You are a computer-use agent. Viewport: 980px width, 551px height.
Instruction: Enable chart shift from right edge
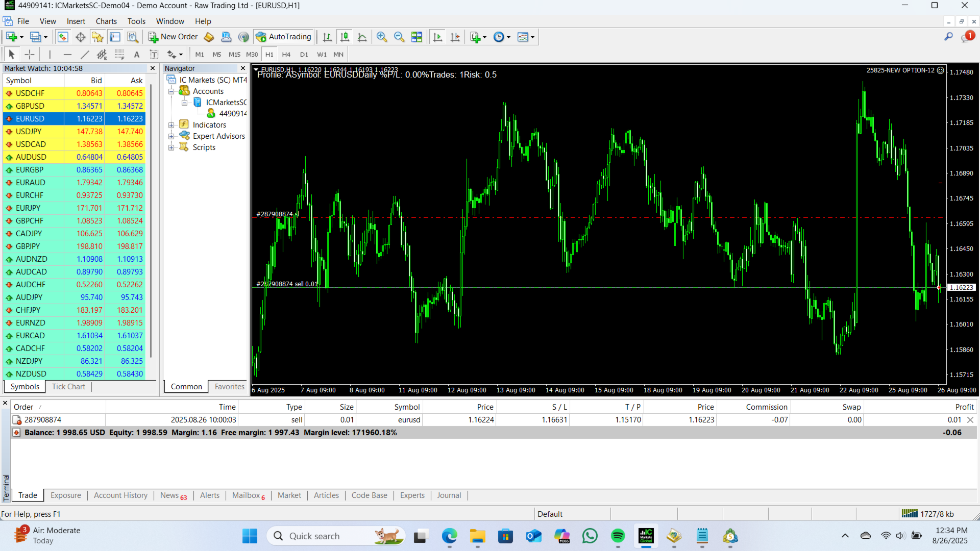click(x=455, y=37)
